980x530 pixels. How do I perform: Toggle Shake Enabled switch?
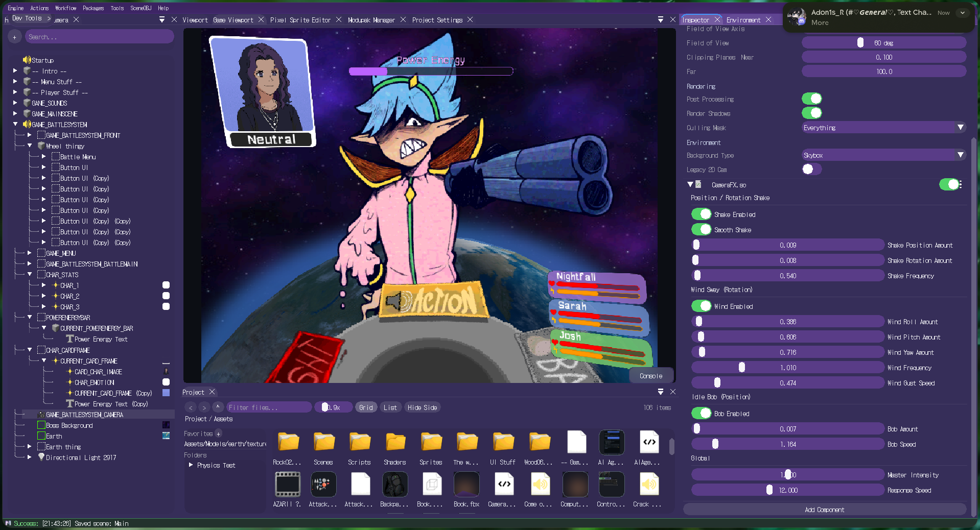(x=702, y=214)
